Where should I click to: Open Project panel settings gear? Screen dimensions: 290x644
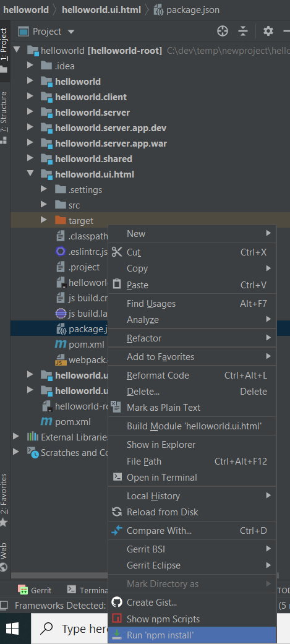coord(268,31)
